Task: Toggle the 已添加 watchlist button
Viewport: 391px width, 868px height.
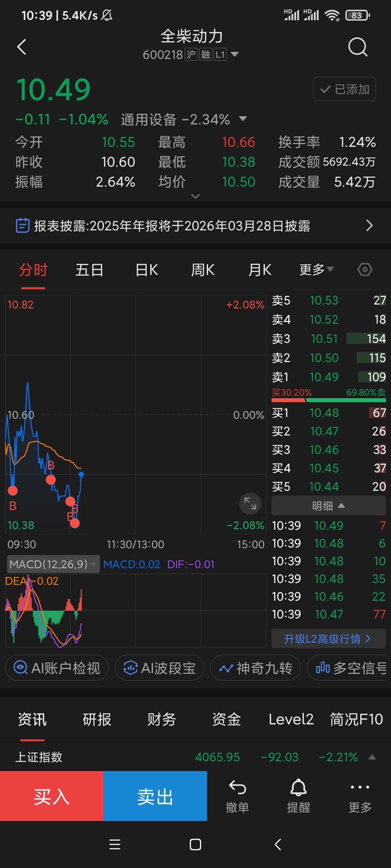Action: pos(344,89)
